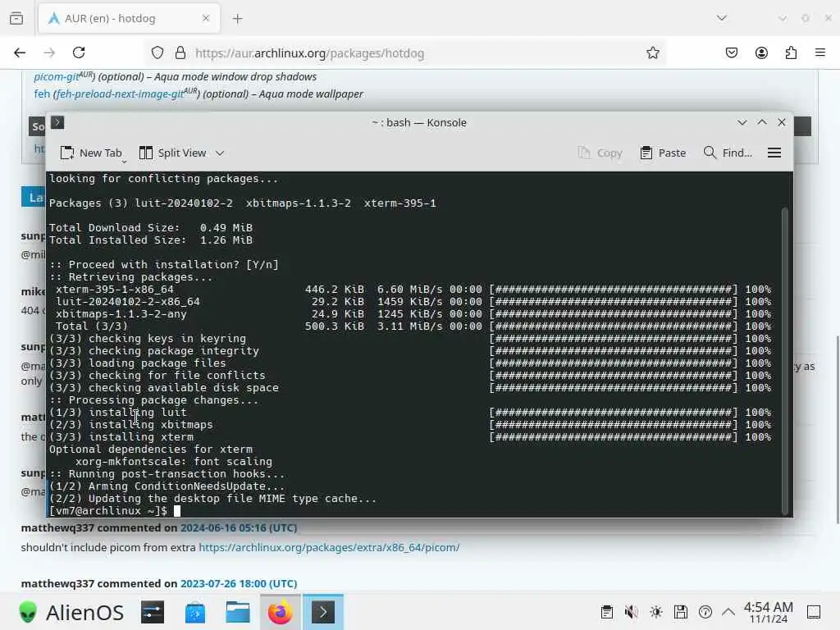Follow the feh package link
Image resolution: width=840 pixels, height=630 pixels.
42,94
